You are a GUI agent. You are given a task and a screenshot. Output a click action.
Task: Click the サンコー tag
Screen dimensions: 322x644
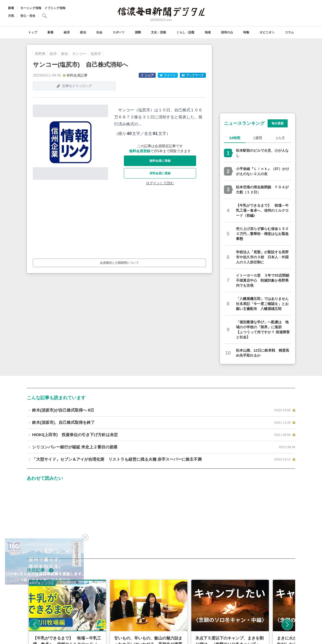(x=79, y=54)
